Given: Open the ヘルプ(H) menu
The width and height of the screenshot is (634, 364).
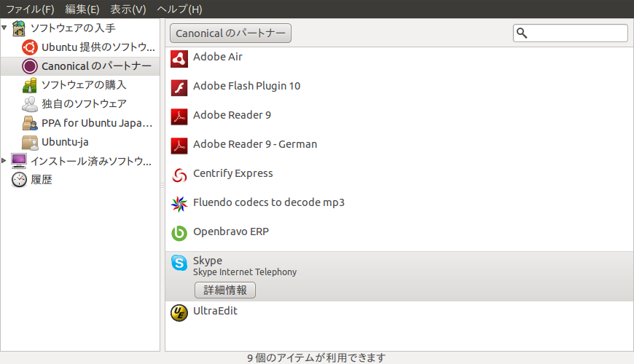Looking at the screenshot, I should click(x=179, y=9).
